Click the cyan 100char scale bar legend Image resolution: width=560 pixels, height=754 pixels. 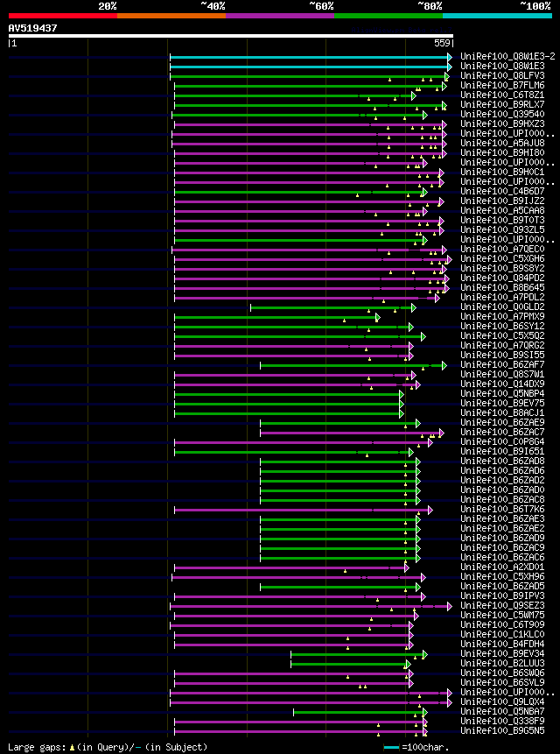391,748
